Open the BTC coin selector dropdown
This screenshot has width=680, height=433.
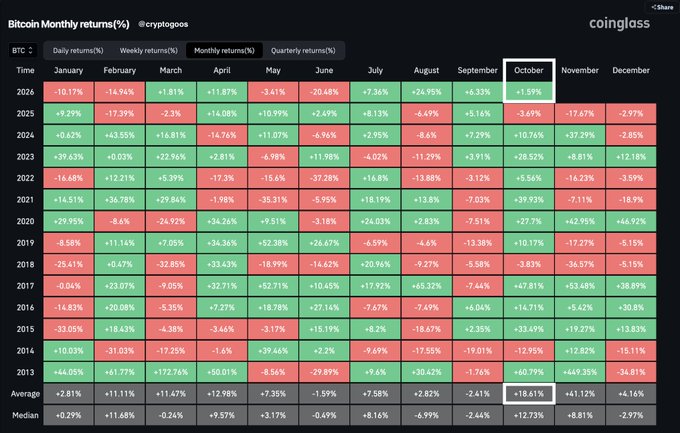point(22,50)
